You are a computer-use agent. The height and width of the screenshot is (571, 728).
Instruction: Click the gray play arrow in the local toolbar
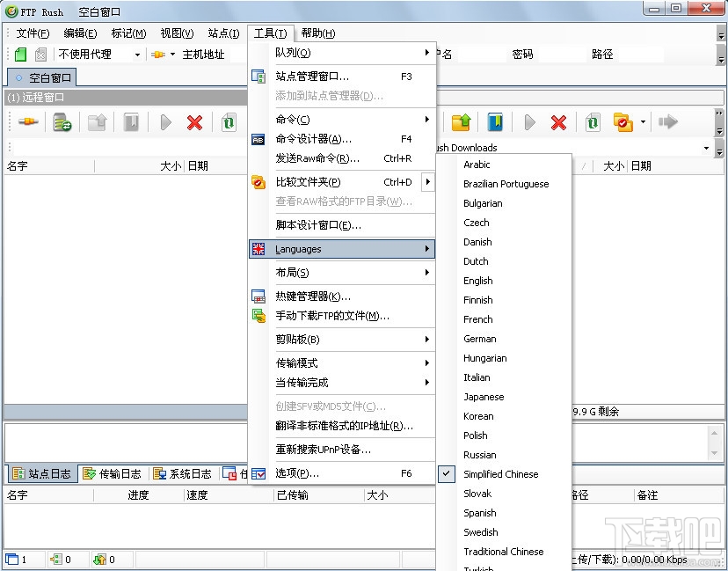(530, 122)
